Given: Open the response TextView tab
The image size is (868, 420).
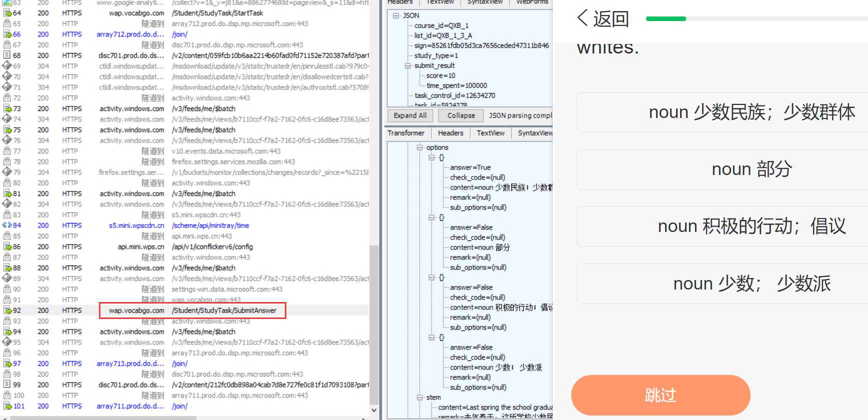Looking at the screenshot, I should pyautogui.click(x=491, y=133).
